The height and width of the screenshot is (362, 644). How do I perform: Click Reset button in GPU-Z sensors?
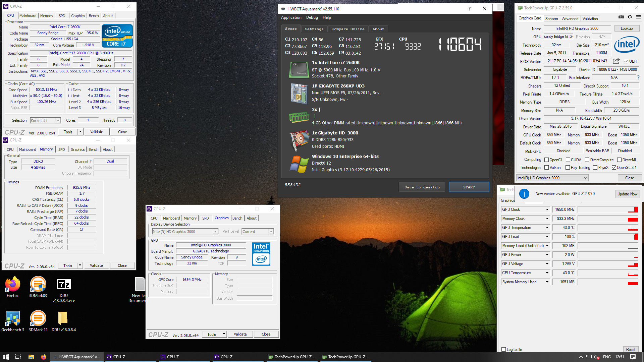coord(631,349)
